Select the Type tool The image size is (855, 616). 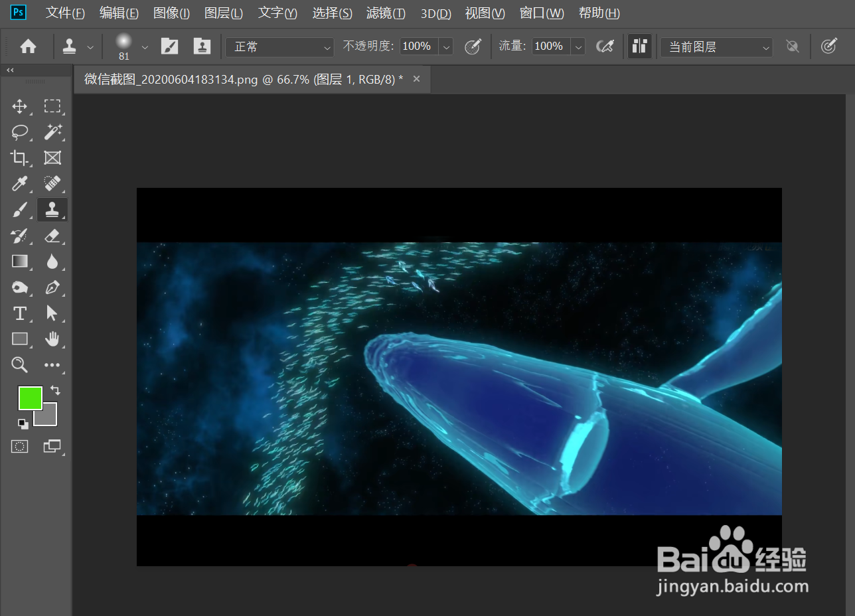pyautogui.click(x=20, y=313)
